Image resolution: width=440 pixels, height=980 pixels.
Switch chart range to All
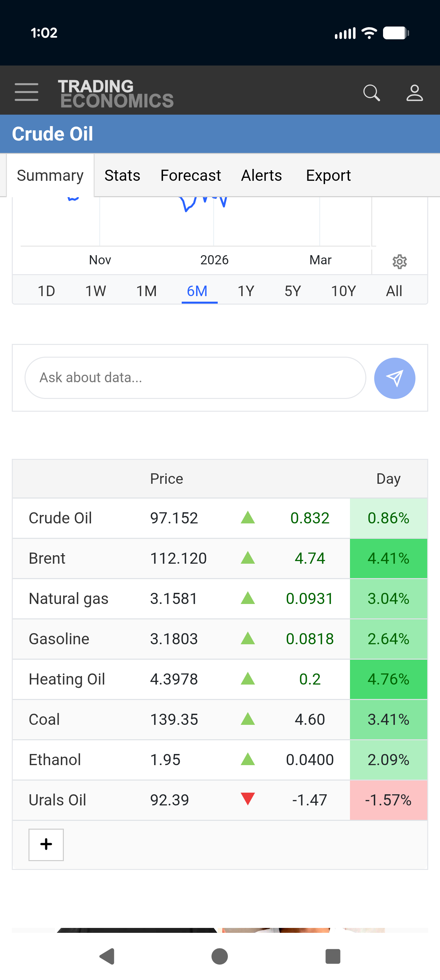click(394, 291)
